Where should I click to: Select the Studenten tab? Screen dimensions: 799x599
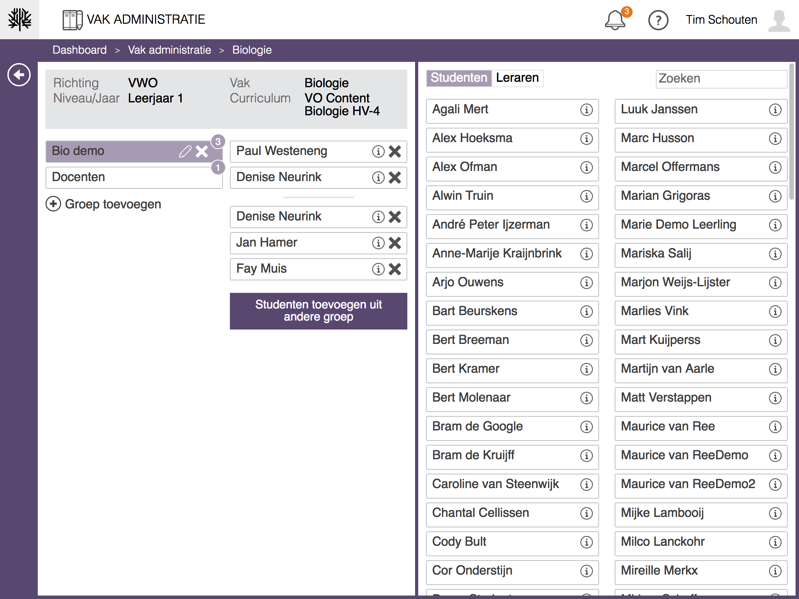[x=459, y=78]
